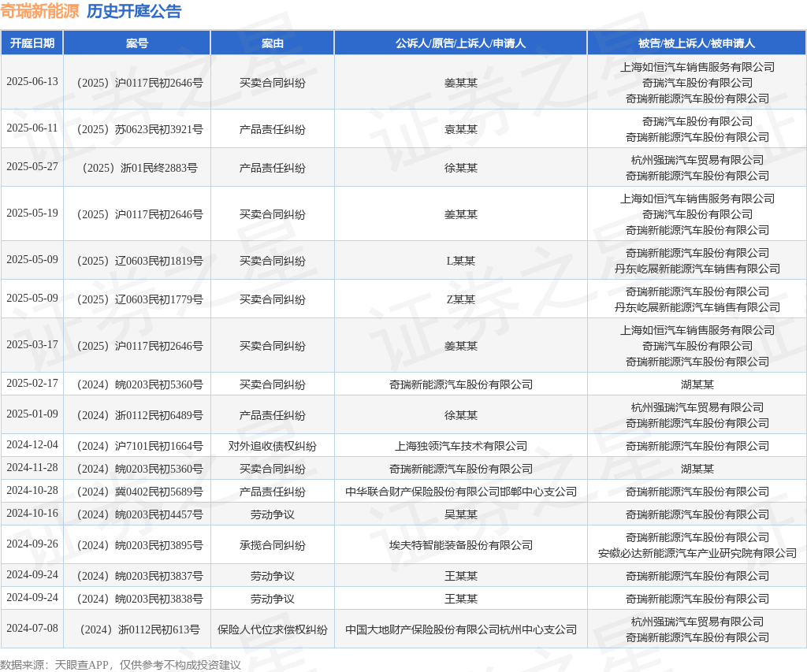This screenshot has height=672, width=807.
Task: Click defendant 湖某某 in the 2024-11-28 row
Action: click(x=697, y=469)
